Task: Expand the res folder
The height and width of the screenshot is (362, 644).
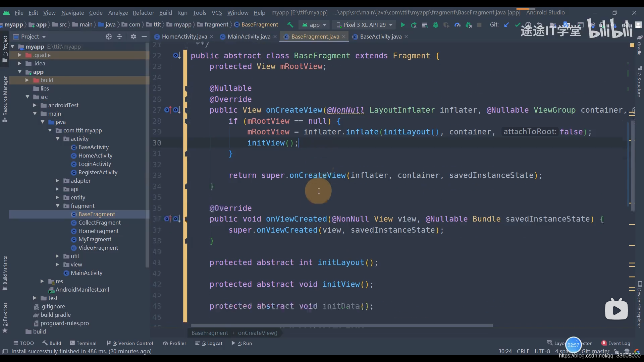Action: [x=42, y=281]
